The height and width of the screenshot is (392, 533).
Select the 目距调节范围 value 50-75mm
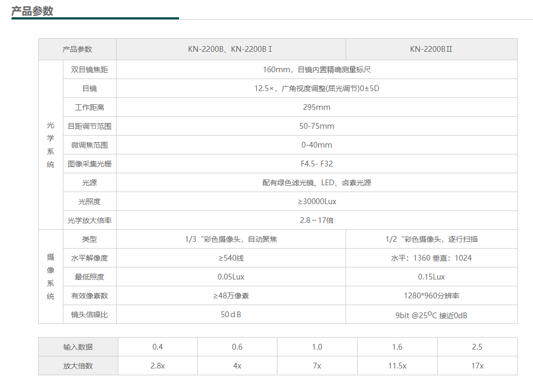[316, 126]
